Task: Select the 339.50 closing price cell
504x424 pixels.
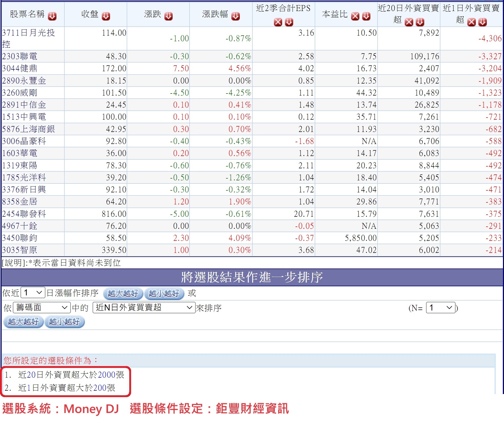Action: point(114,250)
